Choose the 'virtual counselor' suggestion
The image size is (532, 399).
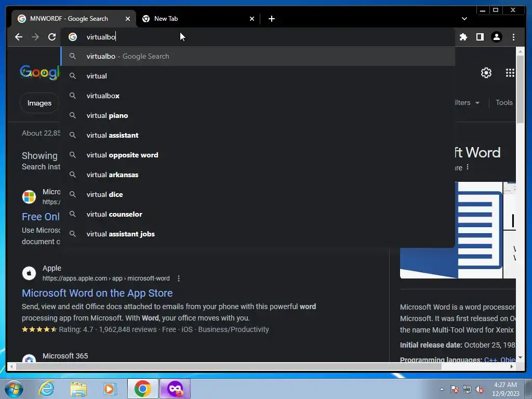[x=258, y=214]
